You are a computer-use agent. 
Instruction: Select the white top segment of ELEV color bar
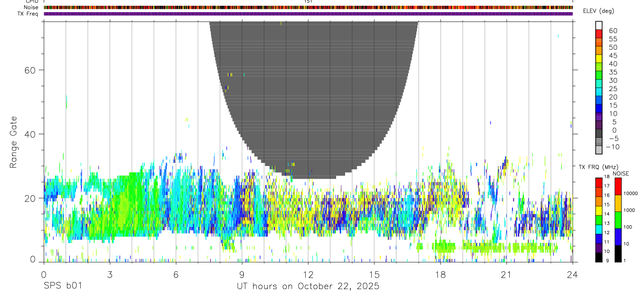pos(599,26)
